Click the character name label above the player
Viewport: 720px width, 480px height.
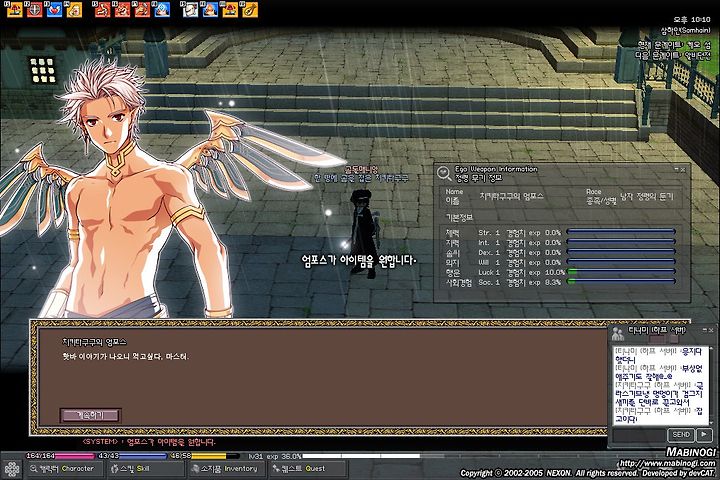361,174
